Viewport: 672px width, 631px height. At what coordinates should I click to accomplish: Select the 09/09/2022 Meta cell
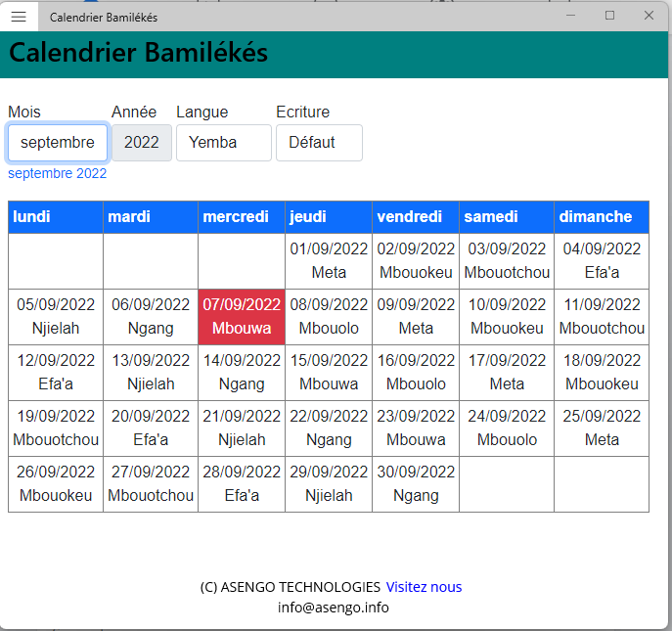[416, 317]
